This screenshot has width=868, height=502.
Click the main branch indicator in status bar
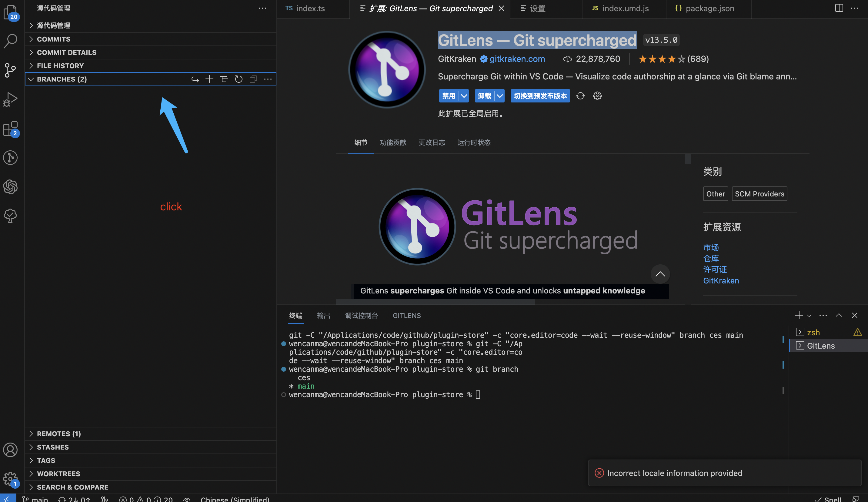tap(35, 499)
